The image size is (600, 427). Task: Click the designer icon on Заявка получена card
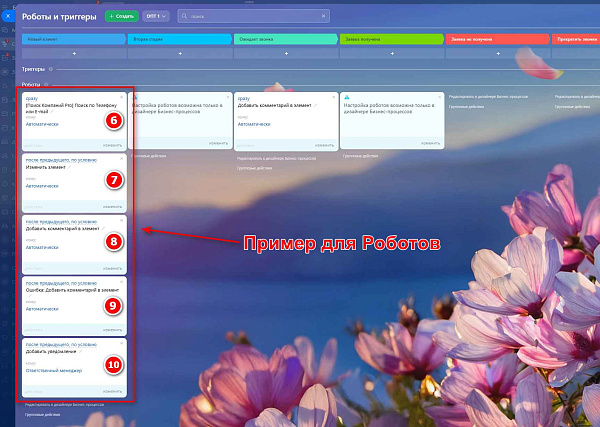point(347,98)
